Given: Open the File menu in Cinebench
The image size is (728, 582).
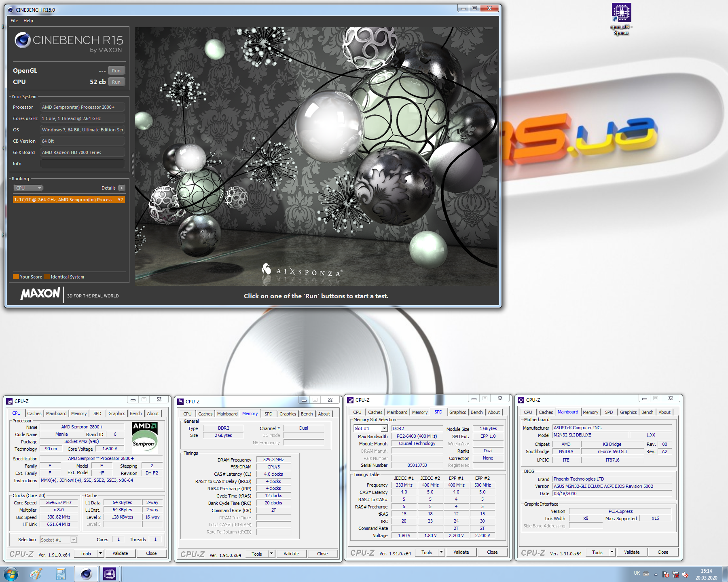Looking at the screenshot, I should click(14, 21).
